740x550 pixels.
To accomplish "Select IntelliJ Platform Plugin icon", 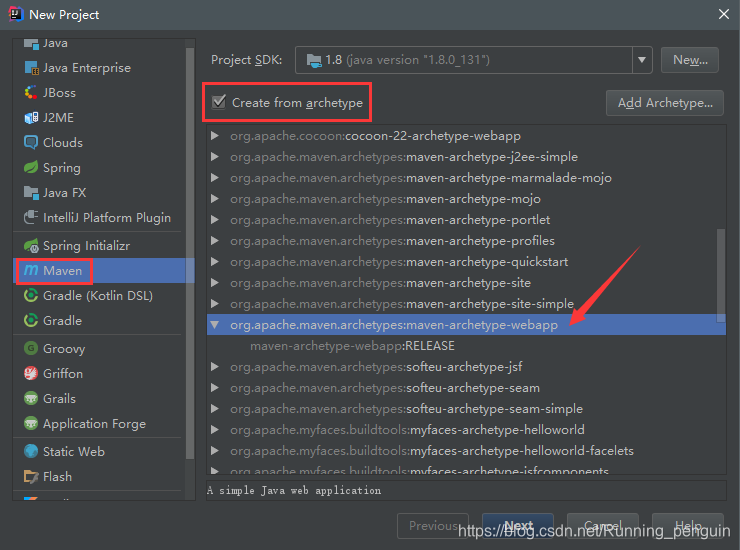I will (x=31, y=218).
